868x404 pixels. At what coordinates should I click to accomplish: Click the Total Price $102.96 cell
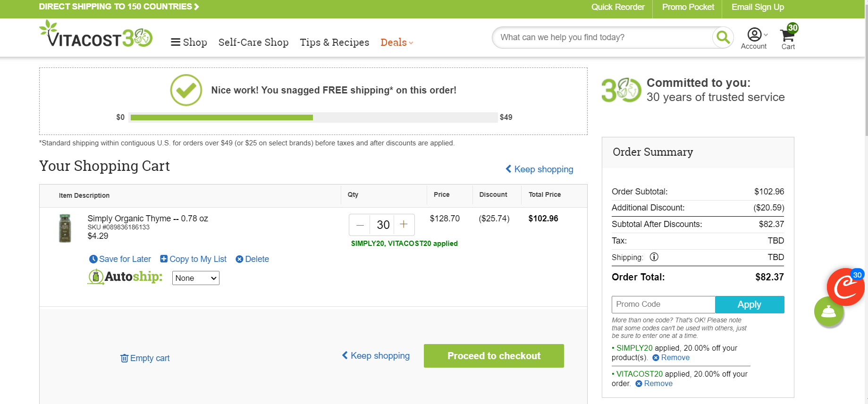click(543, 219)
